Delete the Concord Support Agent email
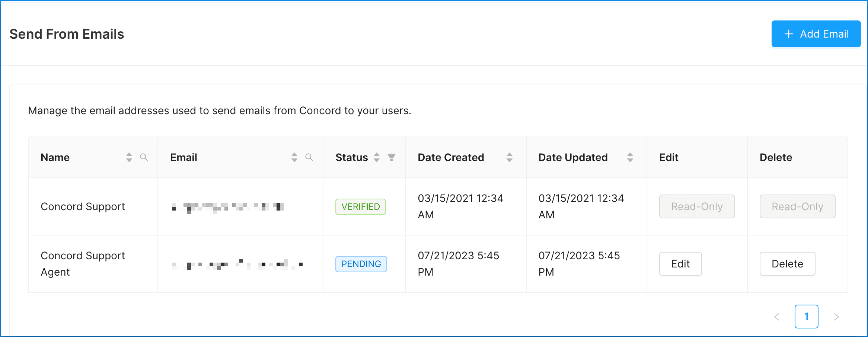The height and width of the screenshot is (337, 868). click(x=787, y=264)
